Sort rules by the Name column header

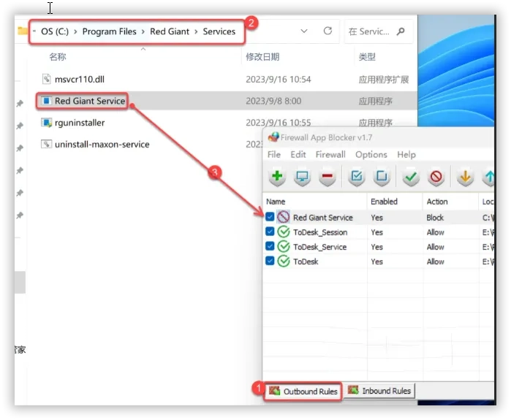[276, 202]
